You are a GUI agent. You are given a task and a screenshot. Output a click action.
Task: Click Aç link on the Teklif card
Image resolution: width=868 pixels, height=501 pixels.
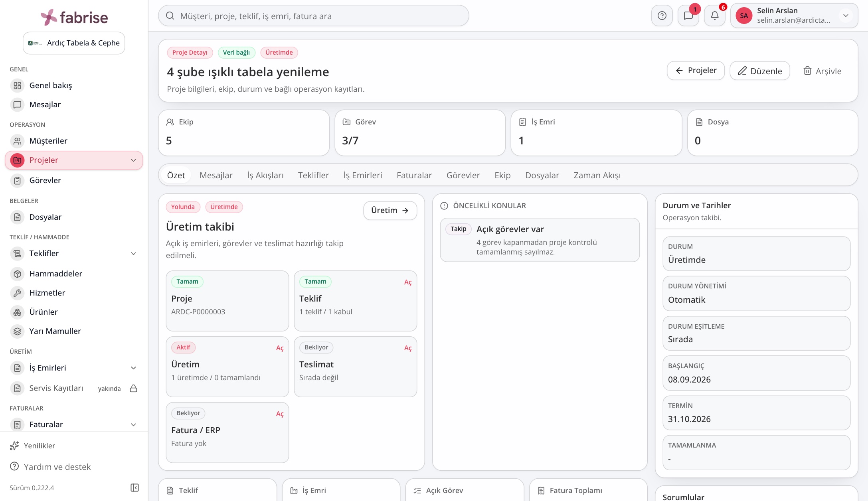coord(407,282)
